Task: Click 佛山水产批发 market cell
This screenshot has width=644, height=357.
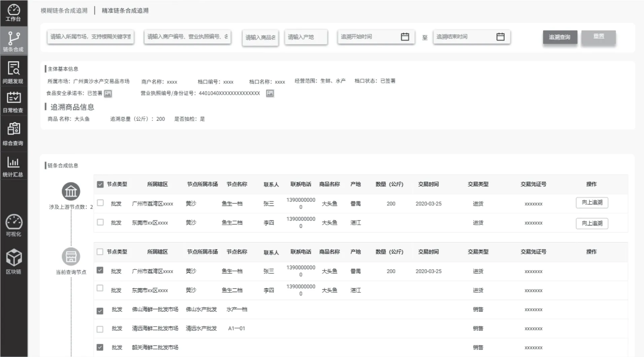Action: pos(201,309)
